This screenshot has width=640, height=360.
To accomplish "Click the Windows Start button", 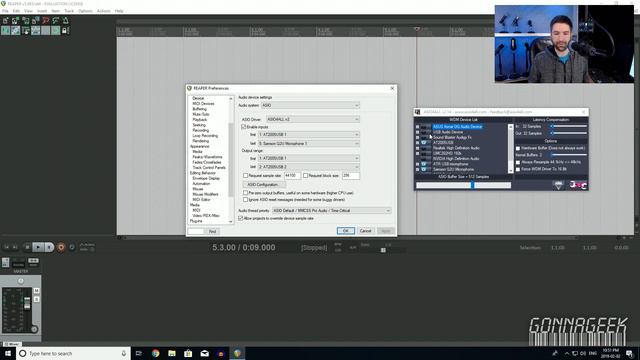I will click(8, 353).
